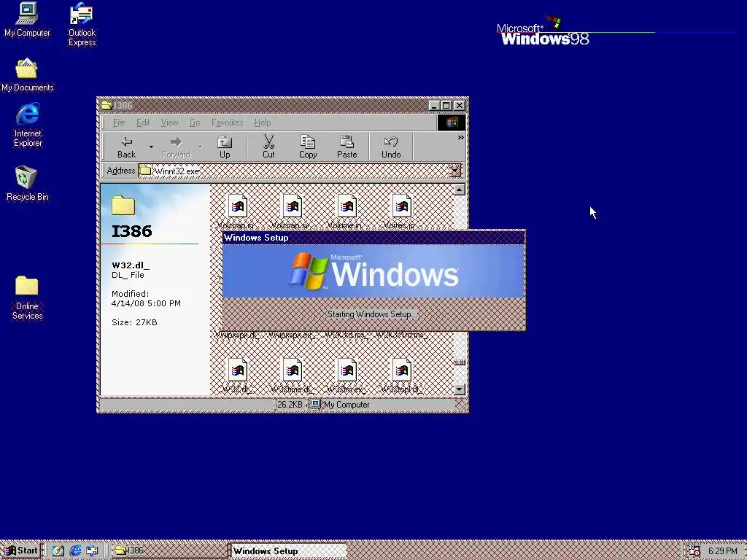The image size is (747, 560).
Task: Open the File menu
Action: pos(119,122)
